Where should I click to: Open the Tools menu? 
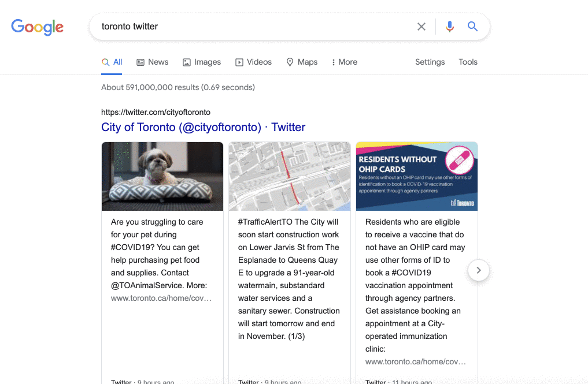coord(468,62)
